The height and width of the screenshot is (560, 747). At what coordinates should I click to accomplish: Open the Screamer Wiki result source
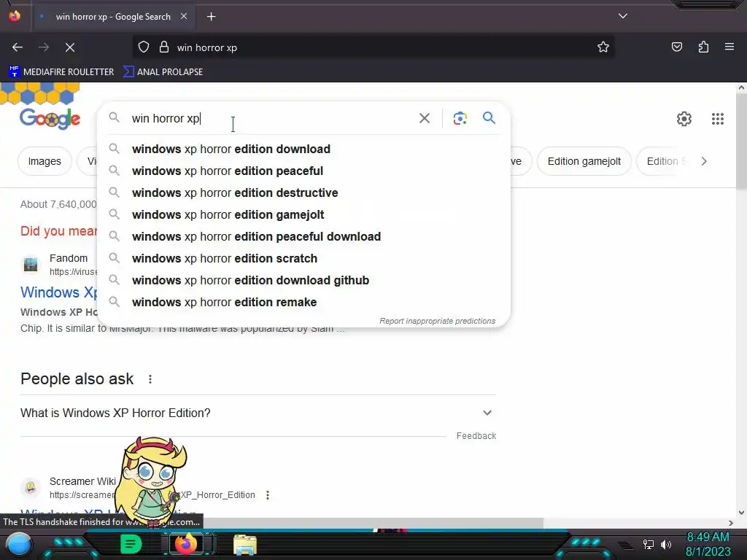[82, 481]
